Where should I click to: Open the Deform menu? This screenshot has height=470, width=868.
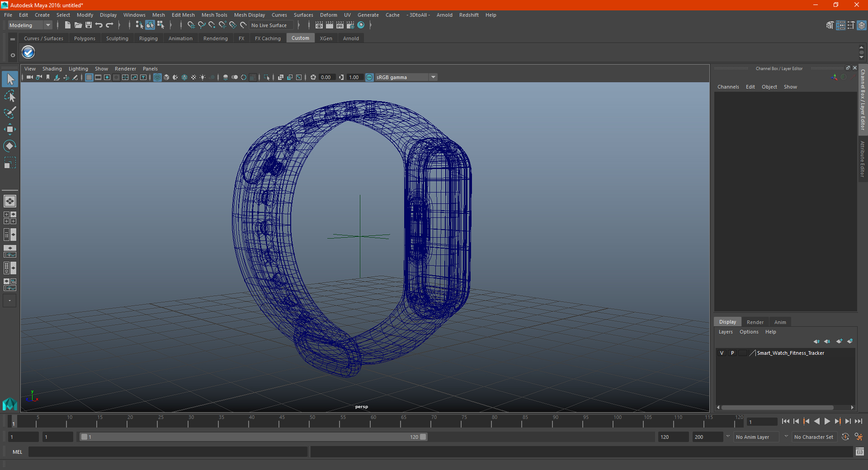point(328,15)
